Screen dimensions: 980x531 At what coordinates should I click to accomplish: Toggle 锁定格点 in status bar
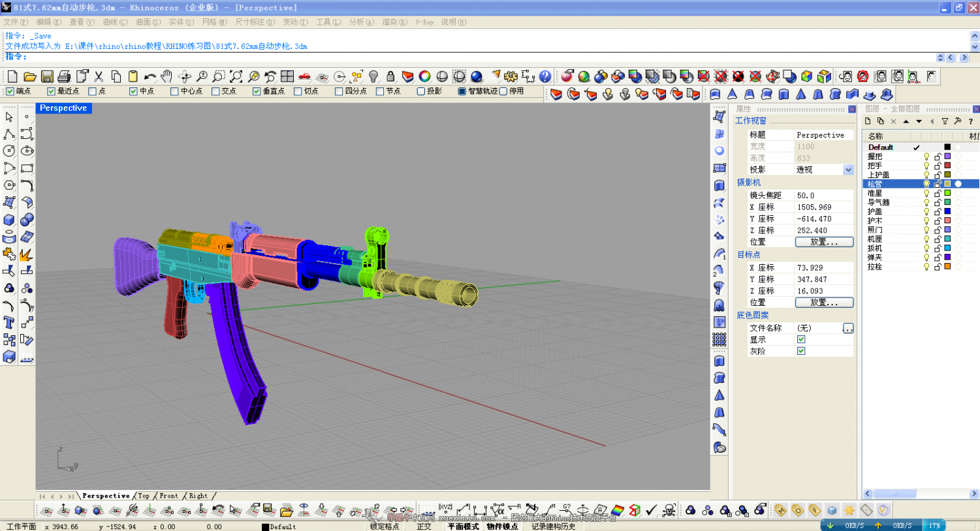(385, 526)
